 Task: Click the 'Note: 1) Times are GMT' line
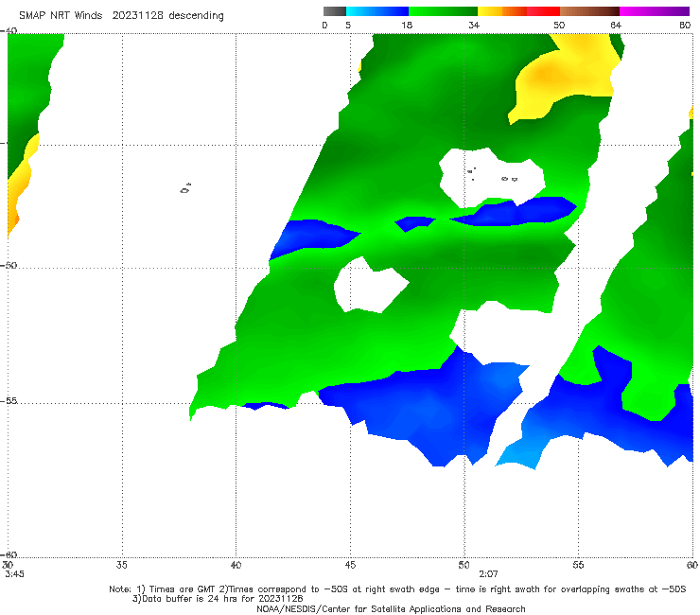click(397, 589)
